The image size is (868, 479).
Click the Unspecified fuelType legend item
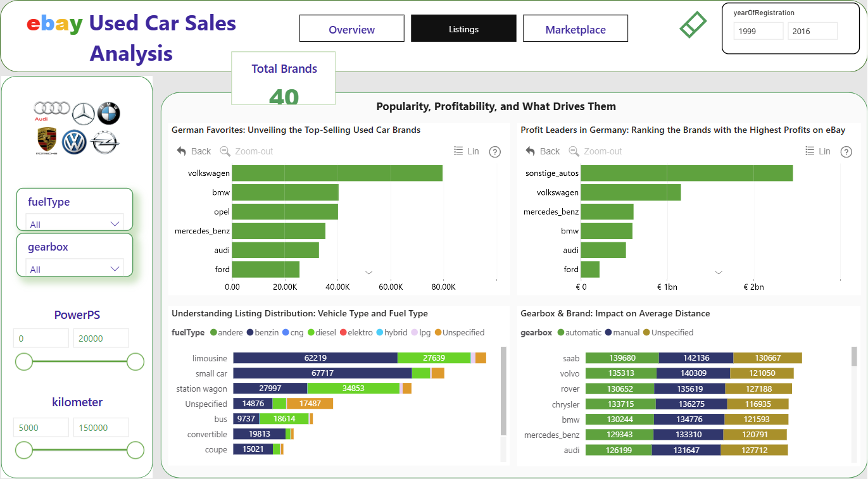[459, 332]
